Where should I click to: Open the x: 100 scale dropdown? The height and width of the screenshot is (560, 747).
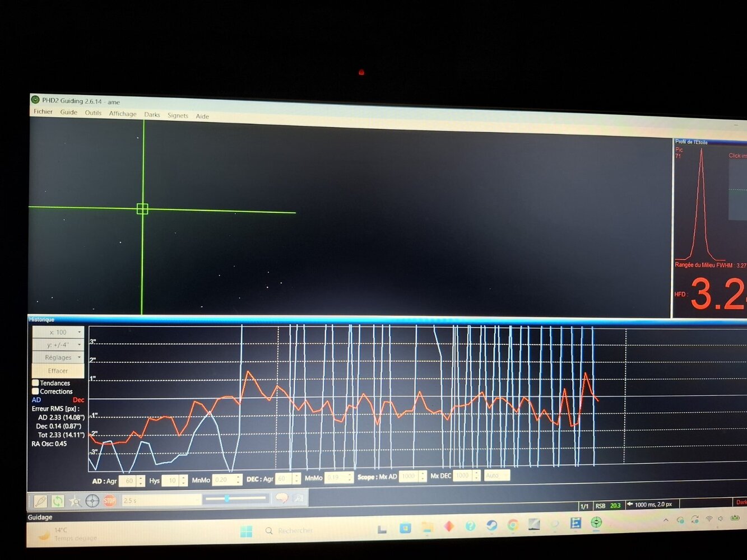tap(58, 332)
